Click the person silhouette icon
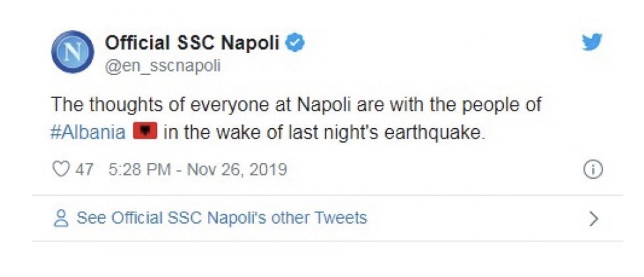 [61, 218]
